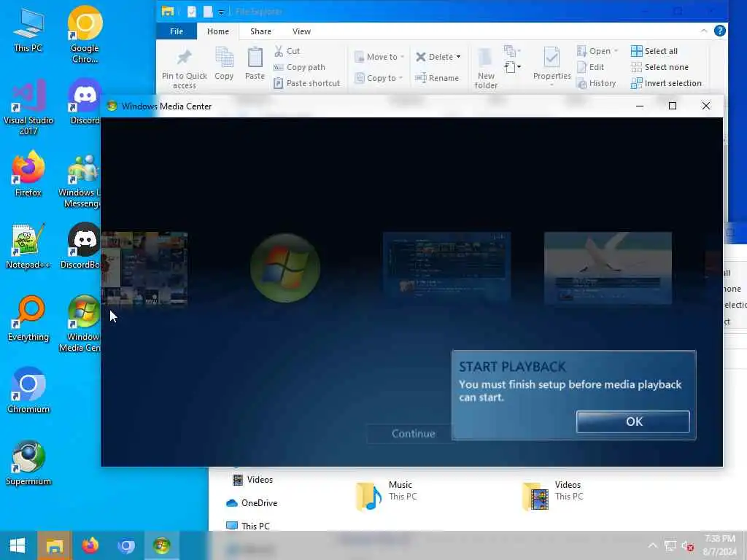
Task: Open File Explorer help question mark icon
Action: [719, 31]
